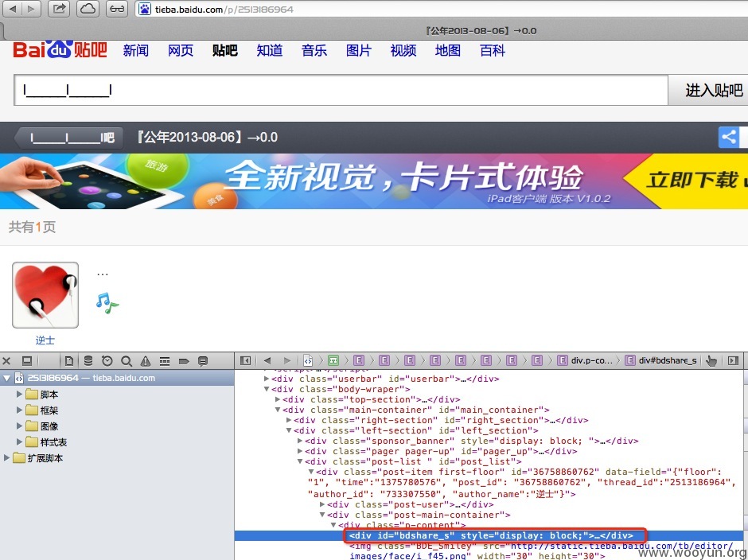The width and height of the screenshot is (748, 560).
Task: Select the 『公年2013-08-06】→0.0 browser tab
Action: pos(481,31)
